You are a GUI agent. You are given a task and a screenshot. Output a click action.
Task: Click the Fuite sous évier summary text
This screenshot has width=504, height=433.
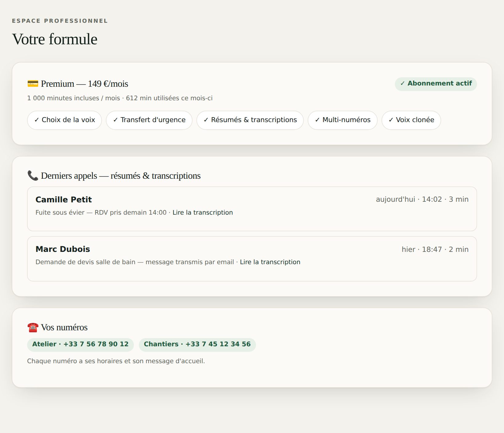(x=101, y=213)
